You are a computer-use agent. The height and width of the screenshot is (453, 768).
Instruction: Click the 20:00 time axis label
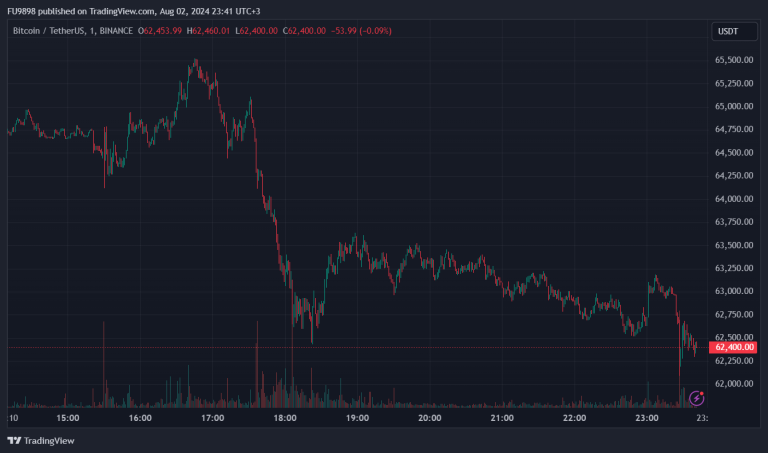429,418
